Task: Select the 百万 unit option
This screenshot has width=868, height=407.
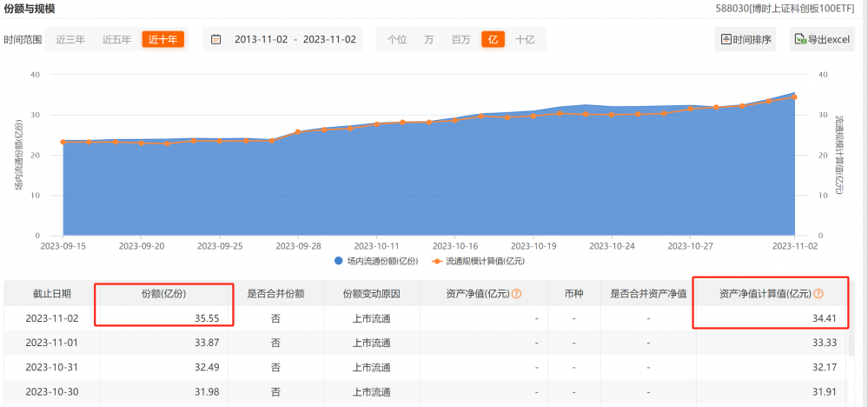Action: pyautogui.click(x=461, y=39)
